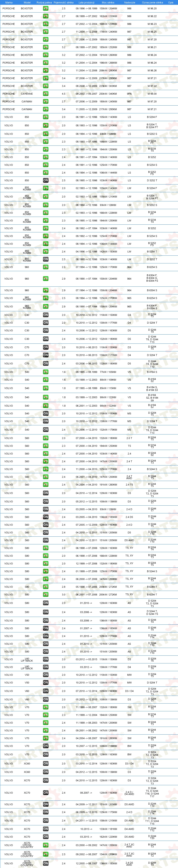
Task: Select S60 body cell 2.0 T
Action: click(x=129, y=438)
